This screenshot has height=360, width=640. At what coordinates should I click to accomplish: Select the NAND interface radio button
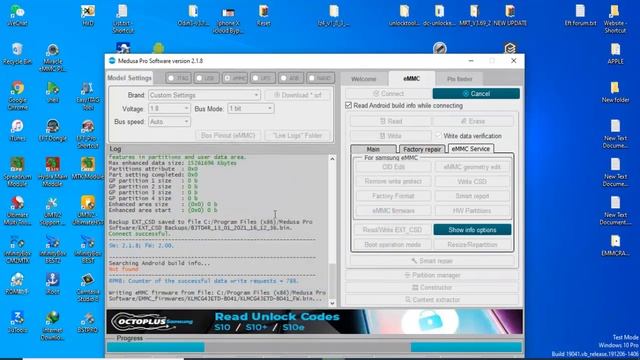pyautogui.click(x=321, y=78)
